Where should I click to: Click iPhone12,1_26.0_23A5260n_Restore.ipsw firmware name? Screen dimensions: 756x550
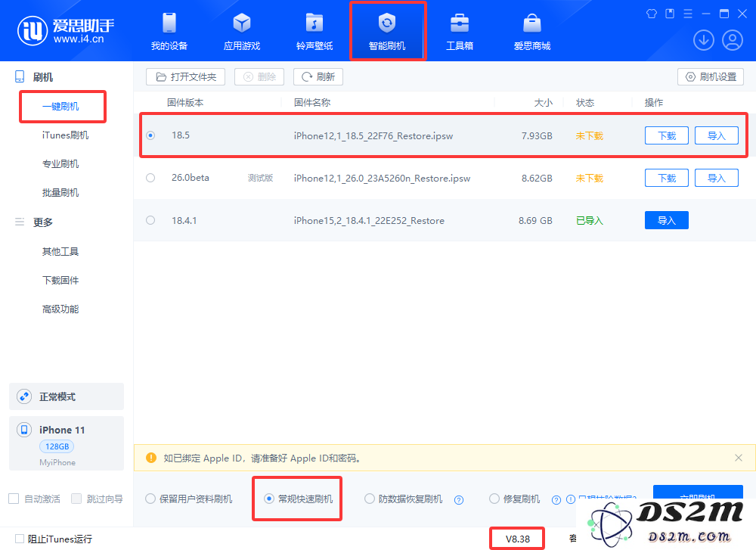382,179
